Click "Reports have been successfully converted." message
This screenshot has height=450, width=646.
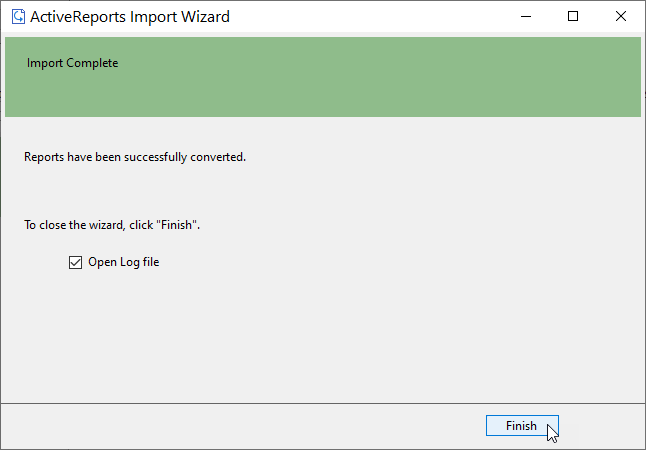[x=135, y=157]
